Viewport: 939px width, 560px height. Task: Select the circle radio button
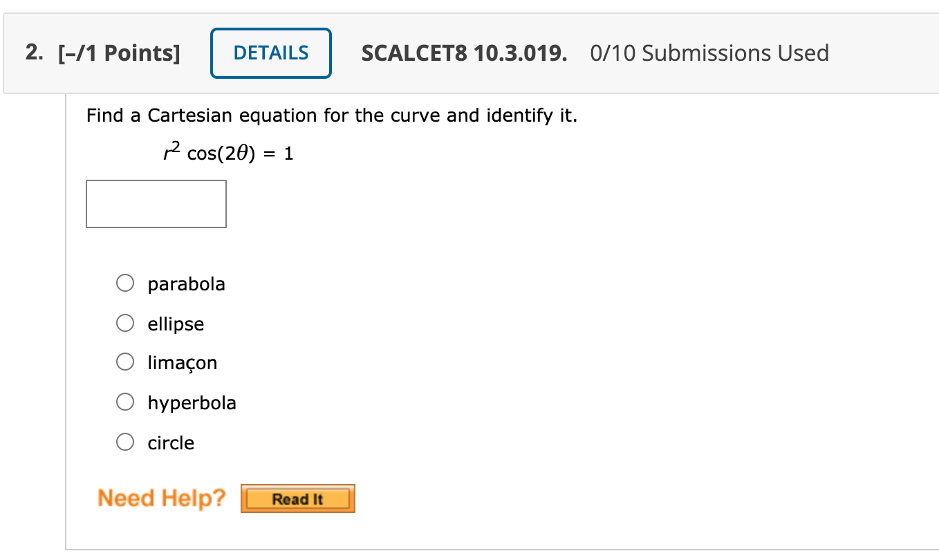point(125,441)
